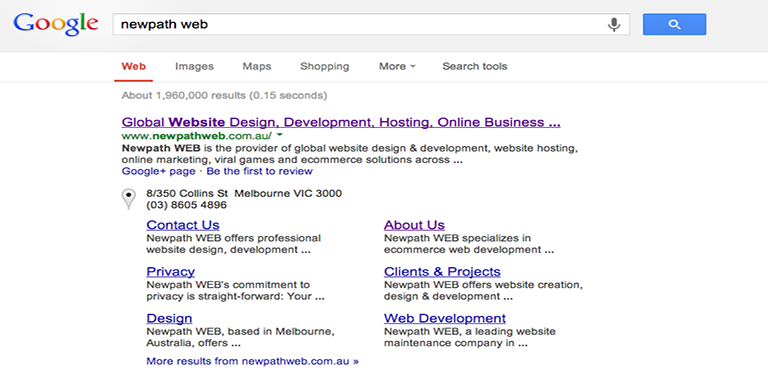Click snippet text starting Newpath WEB is the provider
The image size is (768, 376).
tap(350, 154)
